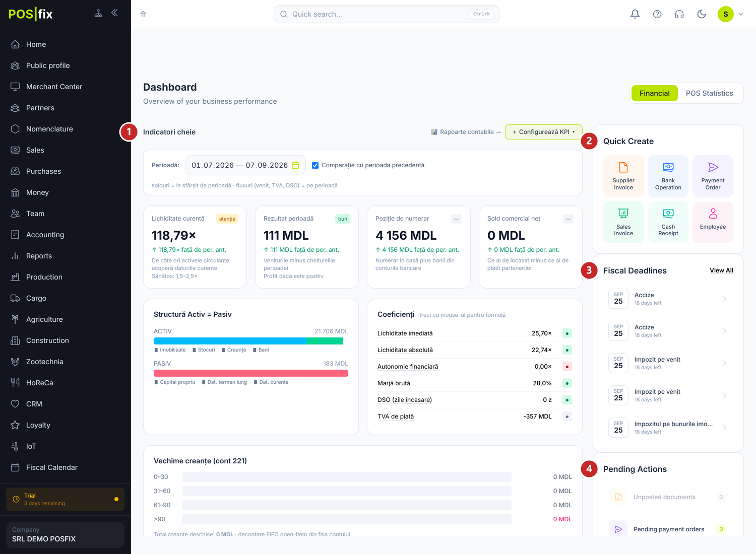Screen dimensions: 756x554
Task: Uncheck Comparație cu perioada precedentă
Action: (x=315, y=165)
